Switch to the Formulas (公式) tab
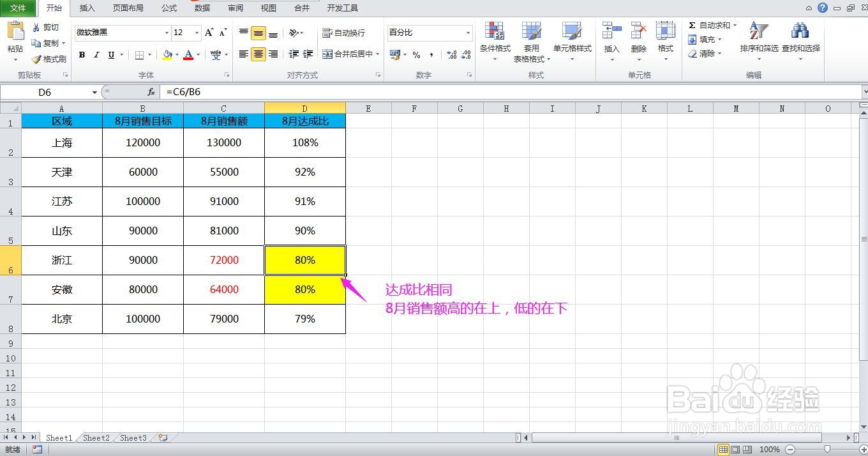This screenshot has height=456, width=868. pos(169,8)
